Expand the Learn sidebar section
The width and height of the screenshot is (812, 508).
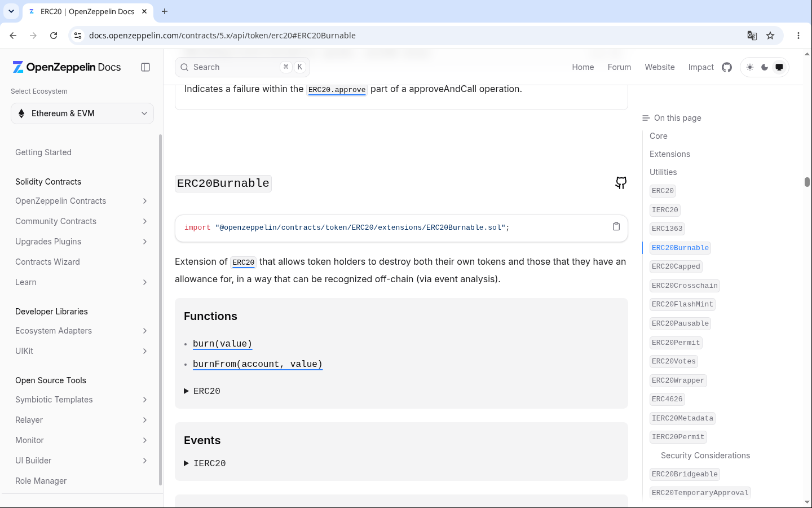tap(82, 282)
